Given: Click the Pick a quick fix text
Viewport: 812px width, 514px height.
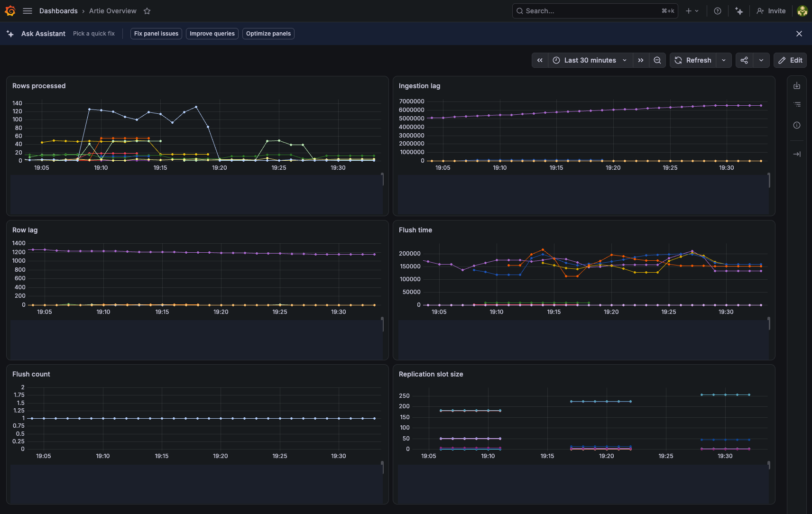Looking at the screenshot, I should [94, 34].
